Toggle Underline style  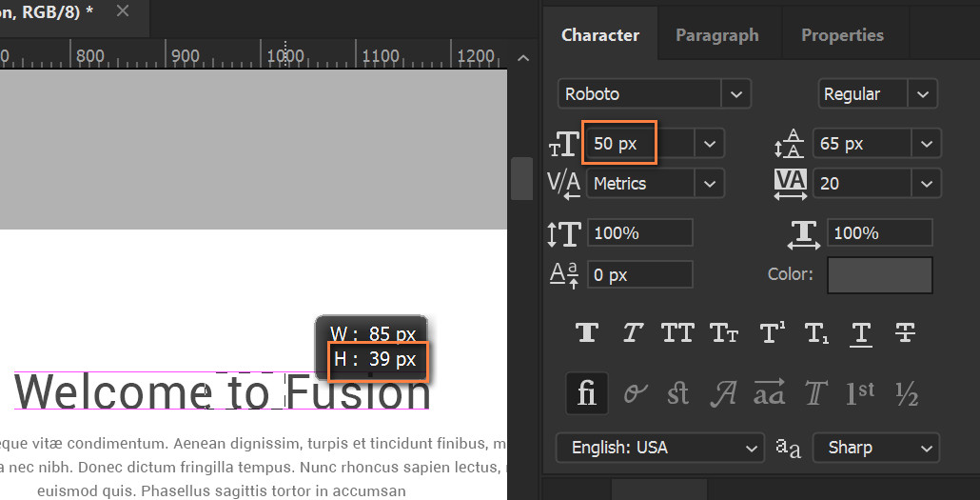click(x=861, y=334)
